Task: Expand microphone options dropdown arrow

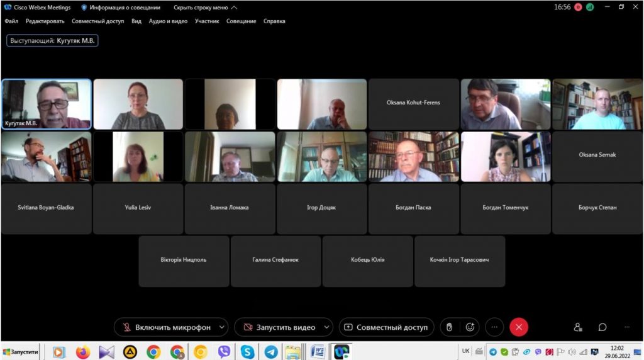Action: coord(221,327)
